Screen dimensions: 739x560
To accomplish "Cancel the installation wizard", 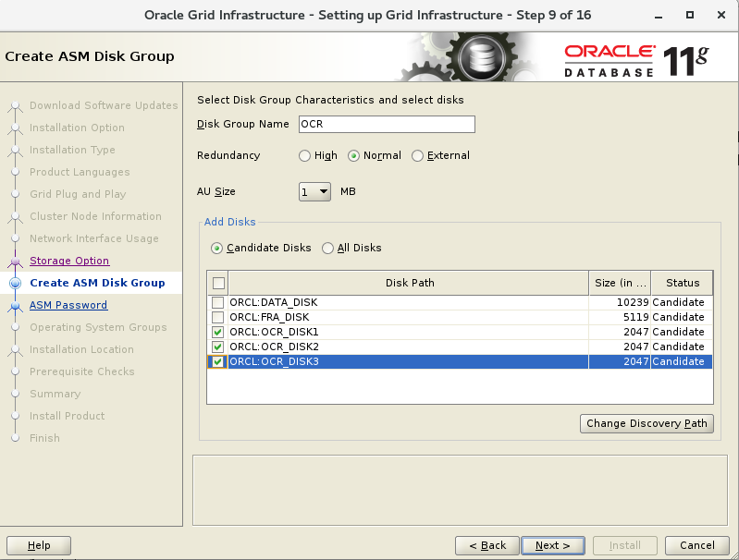I will (697, 545).
